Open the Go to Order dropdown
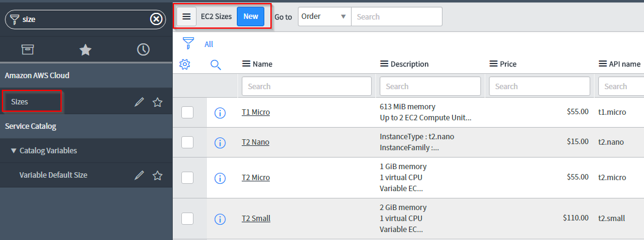The height and width of the screenshot is (240, 644). pos(325,17)
